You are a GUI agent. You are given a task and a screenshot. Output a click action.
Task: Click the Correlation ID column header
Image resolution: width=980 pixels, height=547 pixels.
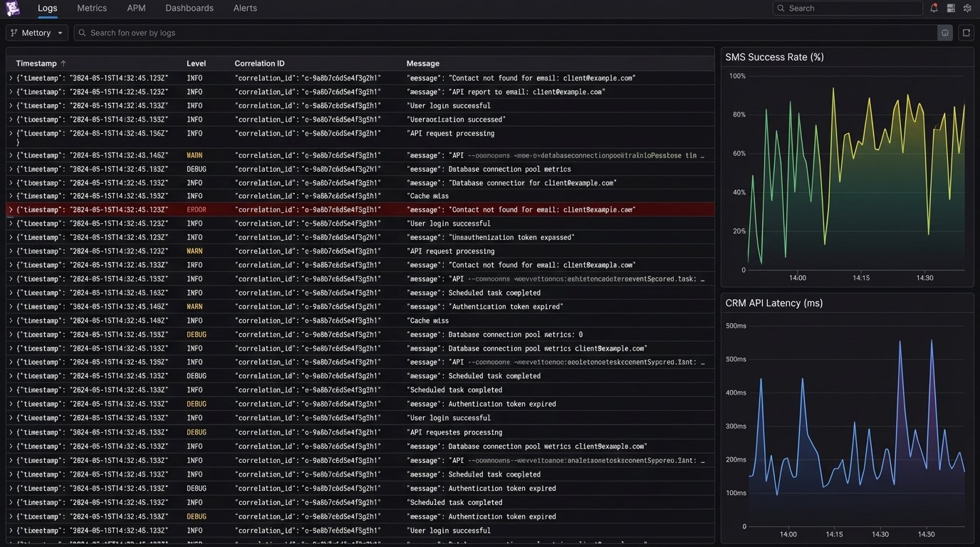[x=259, y=63]
